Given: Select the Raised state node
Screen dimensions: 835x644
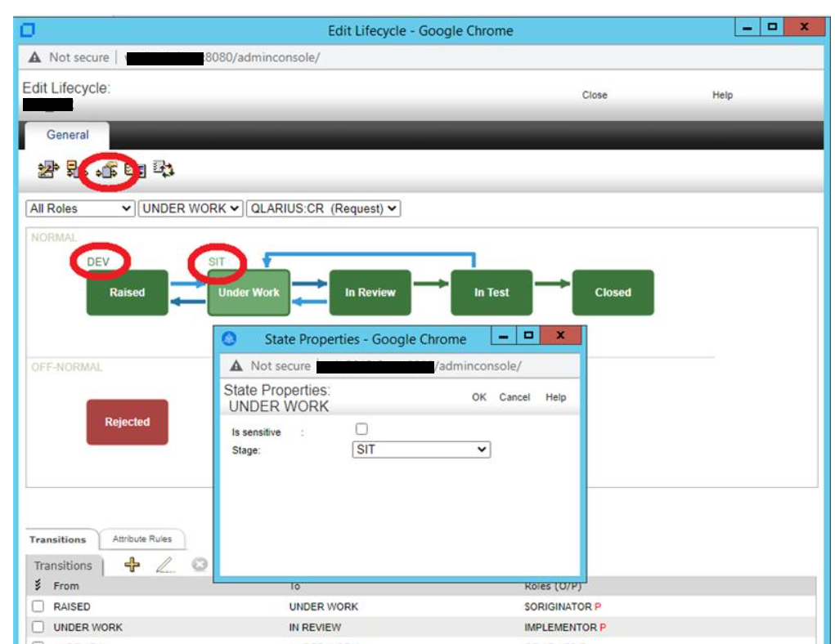Looking at the screenshot, I should [128, 293].
